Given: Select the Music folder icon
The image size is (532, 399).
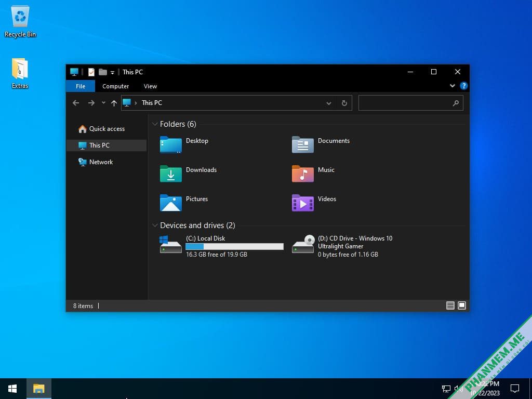Looking at the screenshot, I should point(303,174).
